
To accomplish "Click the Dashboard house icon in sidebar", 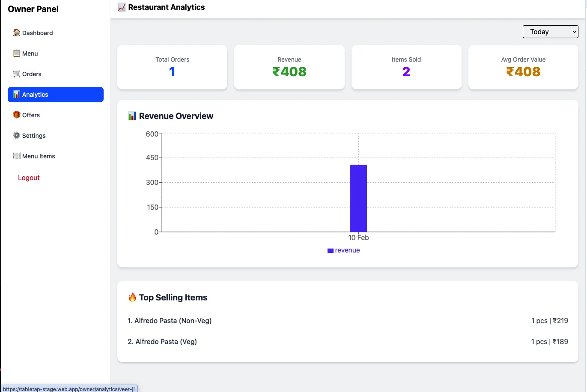I will click(x=16, y=33).
